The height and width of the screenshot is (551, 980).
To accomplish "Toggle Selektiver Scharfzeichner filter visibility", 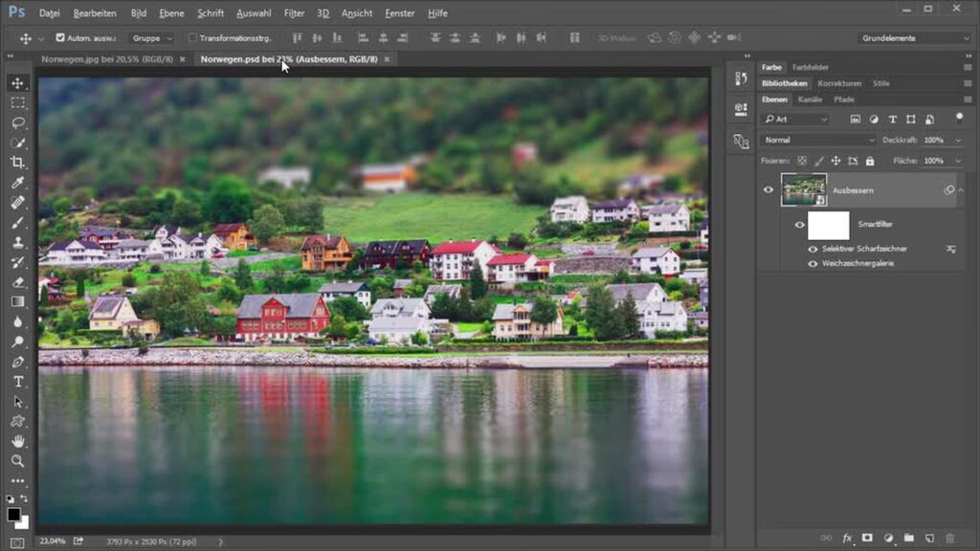I will pos(813,249).
